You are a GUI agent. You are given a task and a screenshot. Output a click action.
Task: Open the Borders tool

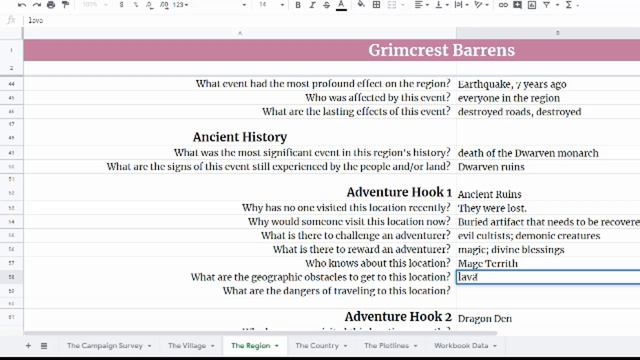(376, 5)
